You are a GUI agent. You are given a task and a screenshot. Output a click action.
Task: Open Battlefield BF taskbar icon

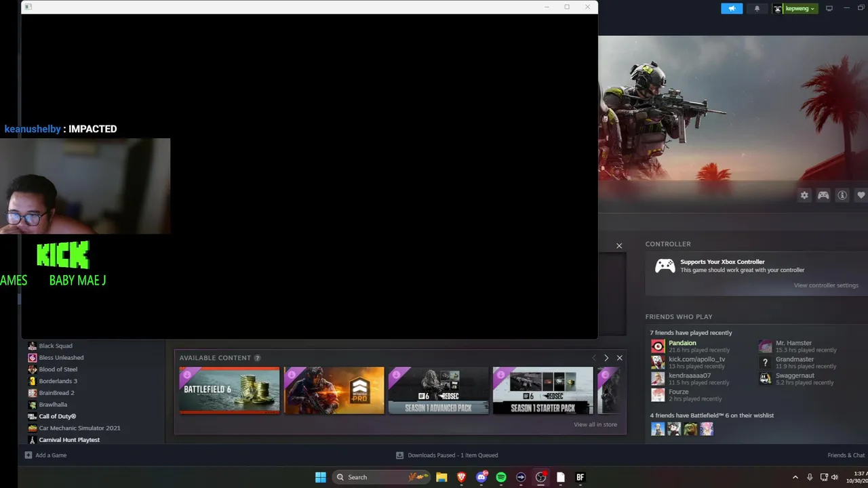580,477
